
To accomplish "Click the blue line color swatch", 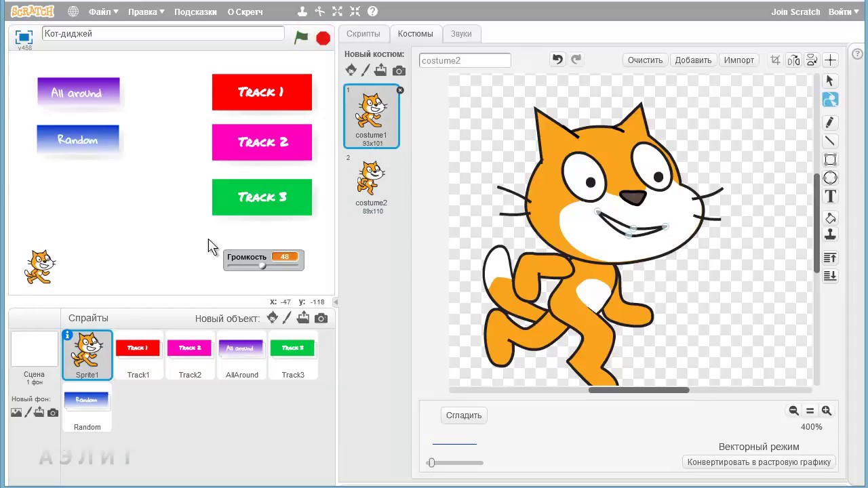I will pyautogui.click(x=454, y=445).
